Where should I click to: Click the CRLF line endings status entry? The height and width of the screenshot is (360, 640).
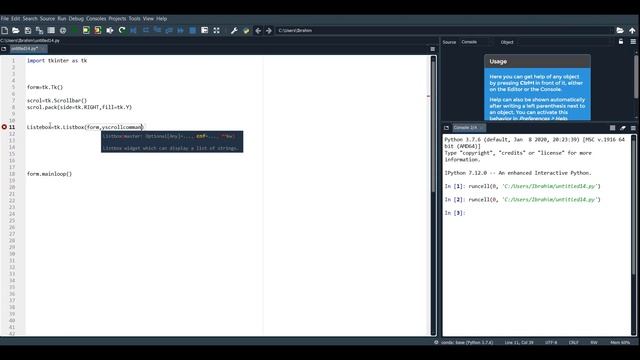[x=573, y=342]
